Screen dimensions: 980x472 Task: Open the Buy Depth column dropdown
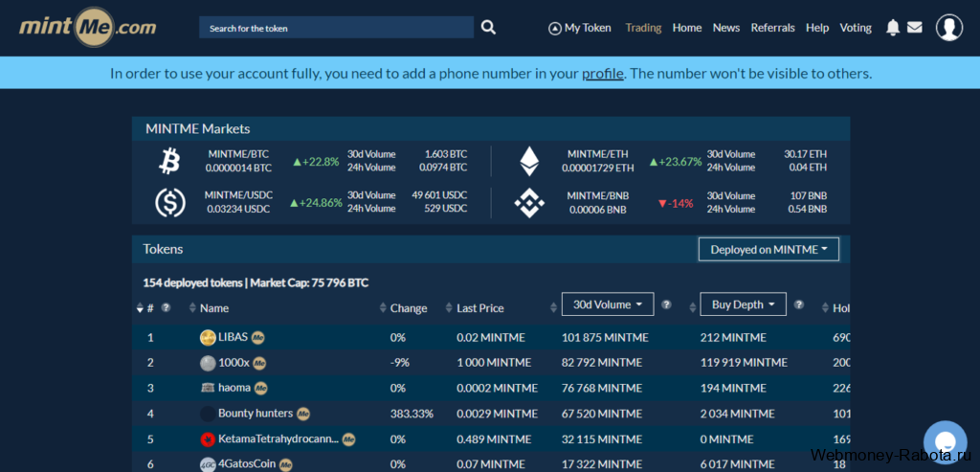743,304
